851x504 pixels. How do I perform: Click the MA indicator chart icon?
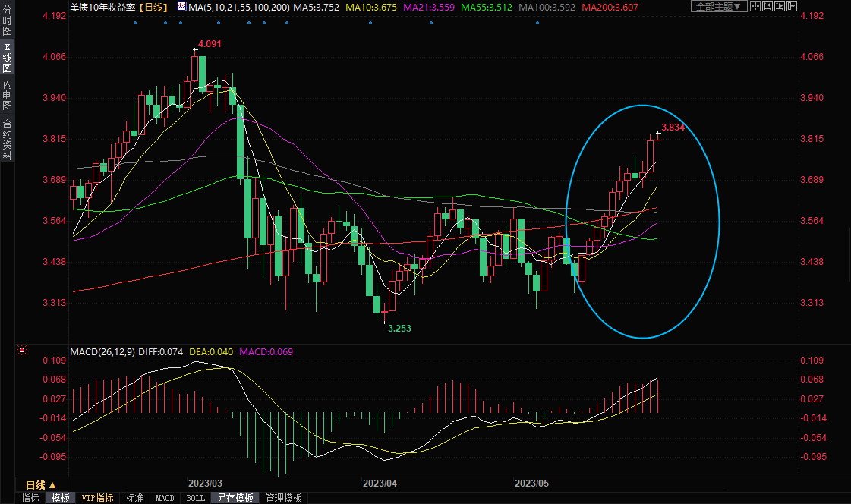(x=181, y=7)
